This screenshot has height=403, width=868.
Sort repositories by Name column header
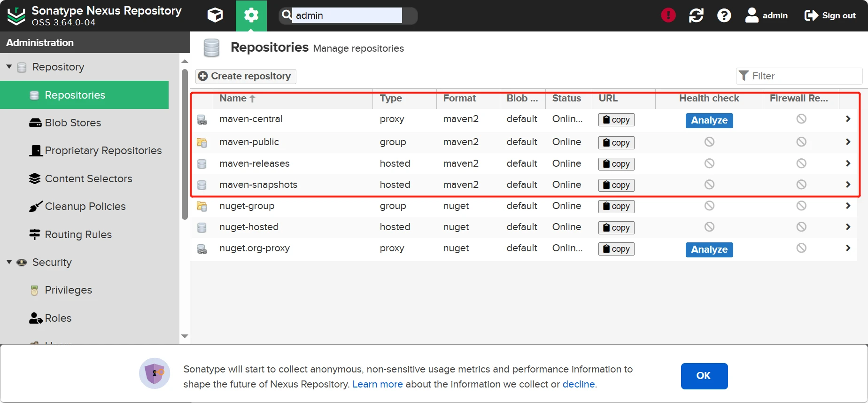[233, 98]
